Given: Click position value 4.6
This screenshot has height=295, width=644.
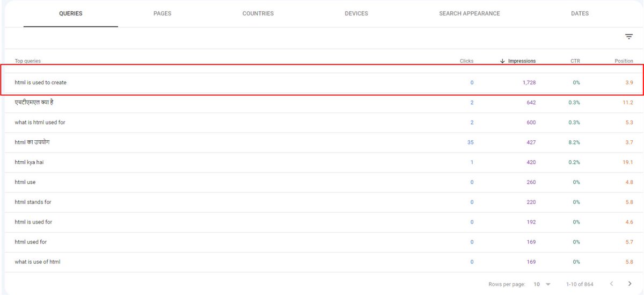Looking at the screenshot, I should click(x=629, y=222).
